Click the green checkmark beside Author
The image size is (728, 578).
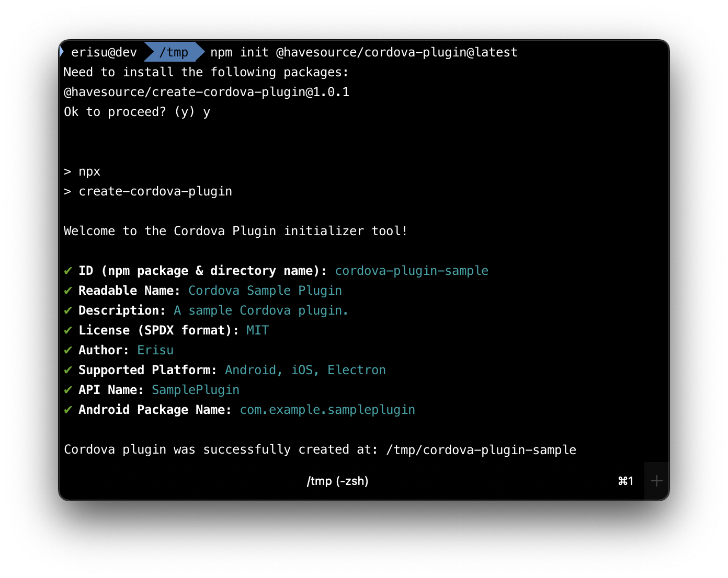coord(68,350)
